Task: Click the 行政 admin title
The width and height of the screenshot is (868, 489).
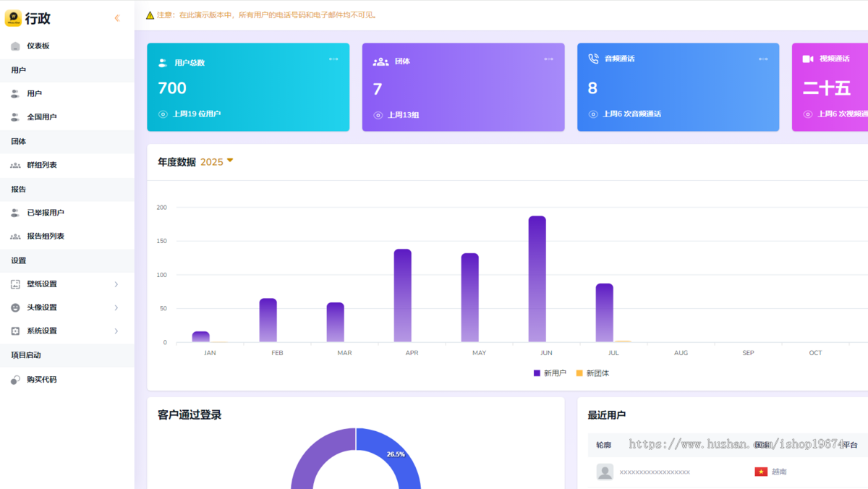Action: click(38, 19)
